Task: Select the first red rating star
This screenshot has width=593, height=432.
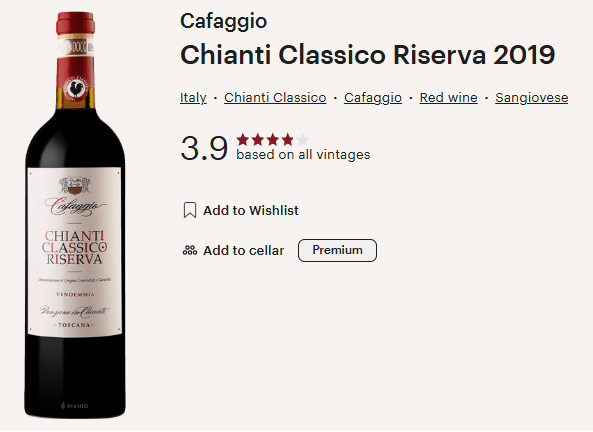Action: pos(243,140)
